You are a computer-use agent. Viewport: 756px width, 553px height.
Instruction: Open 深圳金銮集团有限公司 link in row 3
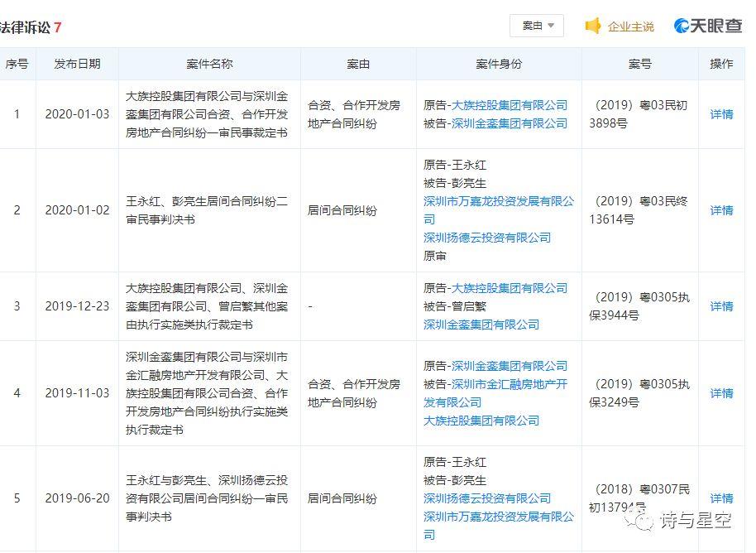[481, 325]
